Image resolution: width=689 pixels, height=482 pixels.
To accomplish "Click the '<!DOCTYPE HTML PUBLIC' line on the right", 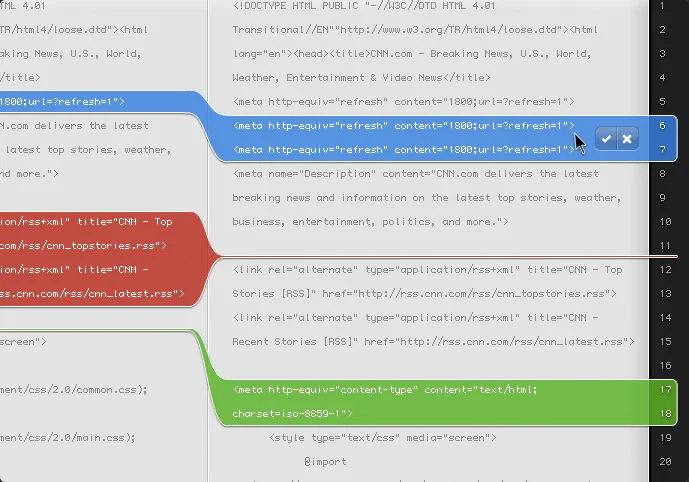I will click(364, 6).
